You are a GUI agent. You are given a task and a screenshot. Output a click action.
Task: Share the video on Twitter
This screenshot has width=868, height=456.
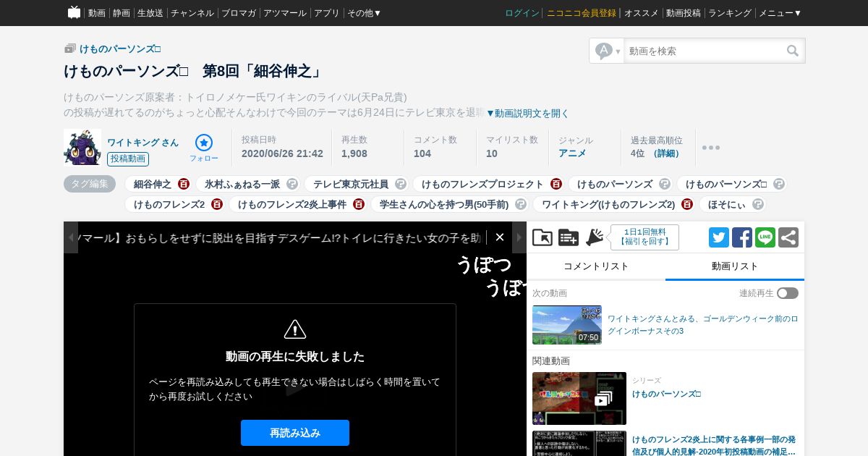pyautogui.click(x=719, y=237)
